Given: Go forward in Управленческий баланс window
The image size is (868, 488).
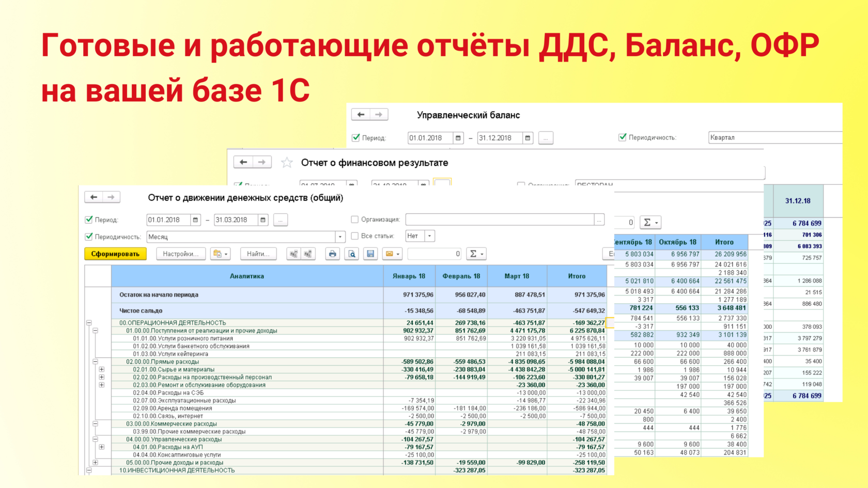Looking at the screenshot, I should tap(379, 114).
